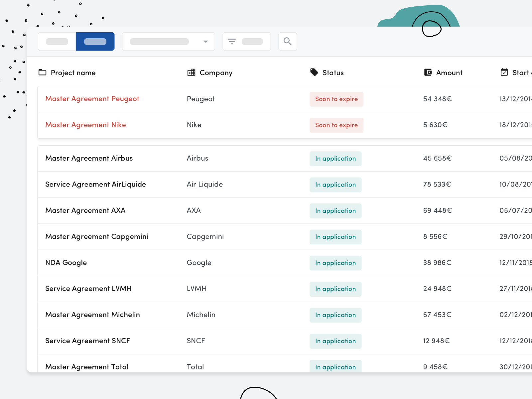
Task: Click the Nike company cell
Action: 194,125
